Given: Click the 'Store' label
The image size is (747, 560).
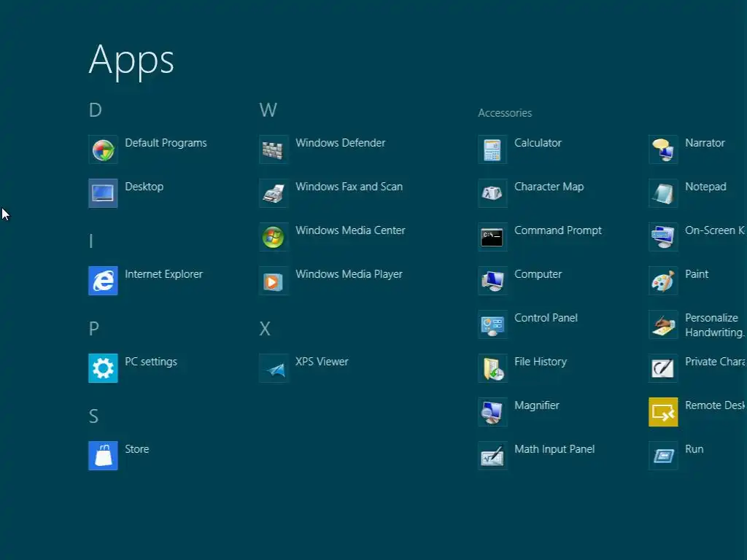Looking at the screenshot, I should (x=136, y=449).
